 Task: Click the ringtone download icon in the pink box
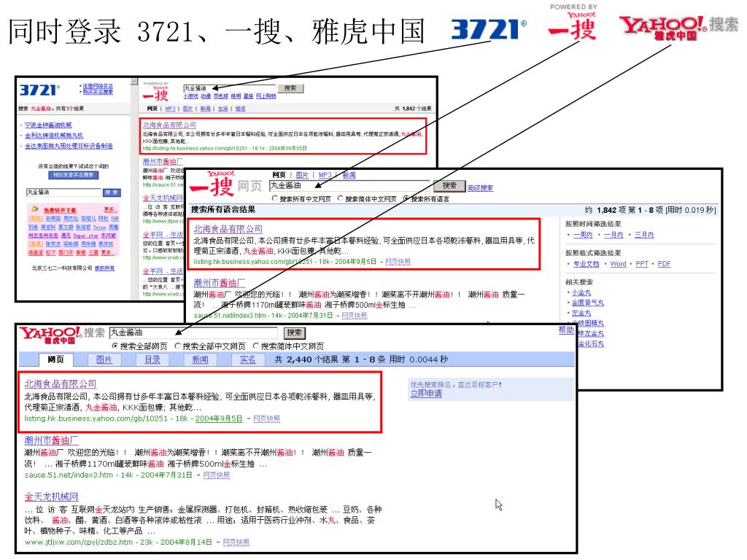click(34, 209)
